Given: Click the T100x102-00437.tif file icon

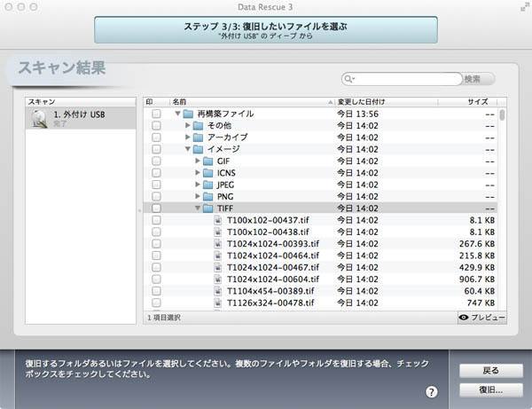Looking at the screenshot, I should [218, 220].
